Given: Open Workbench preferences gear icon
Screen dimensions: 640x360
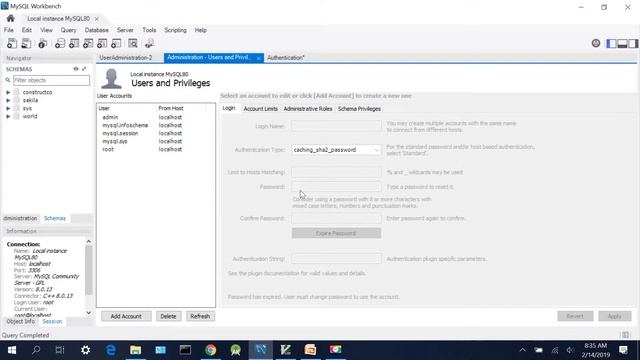Looking at the screenshot, I should [x=596, y=43].
